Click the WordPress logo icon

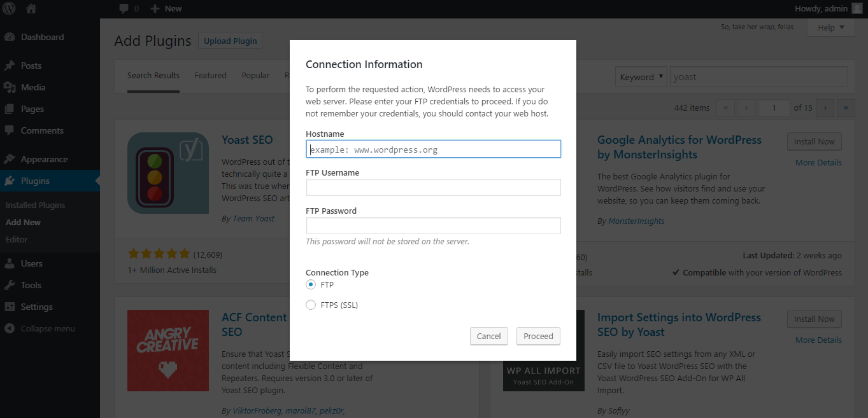[x=10, y=8]
